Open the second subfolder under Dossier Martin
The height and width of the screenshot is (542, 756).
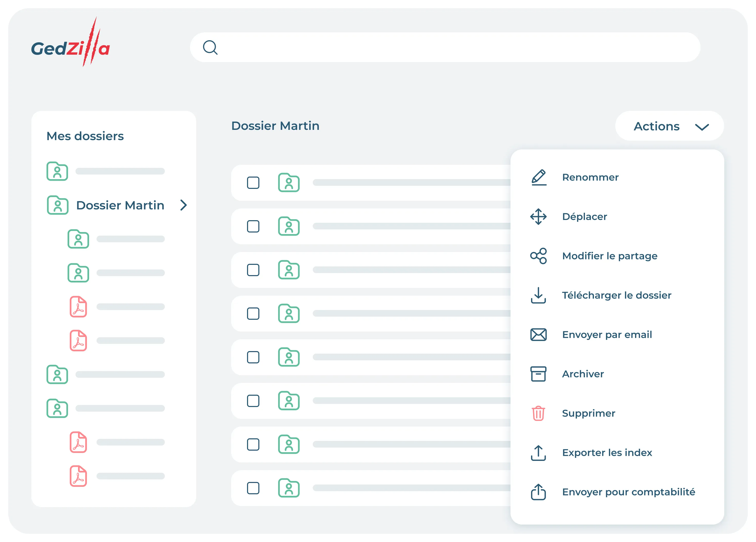tap(116, 273)
